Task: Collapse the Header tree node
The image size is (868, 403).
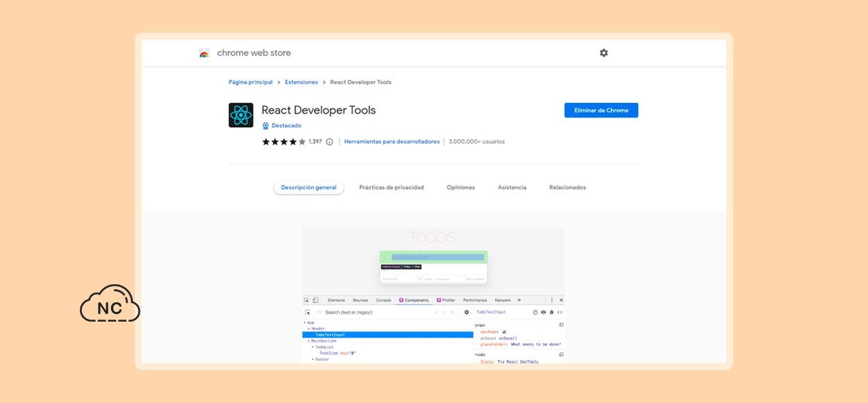Action: pyautogui.click(x=309, y=329)
